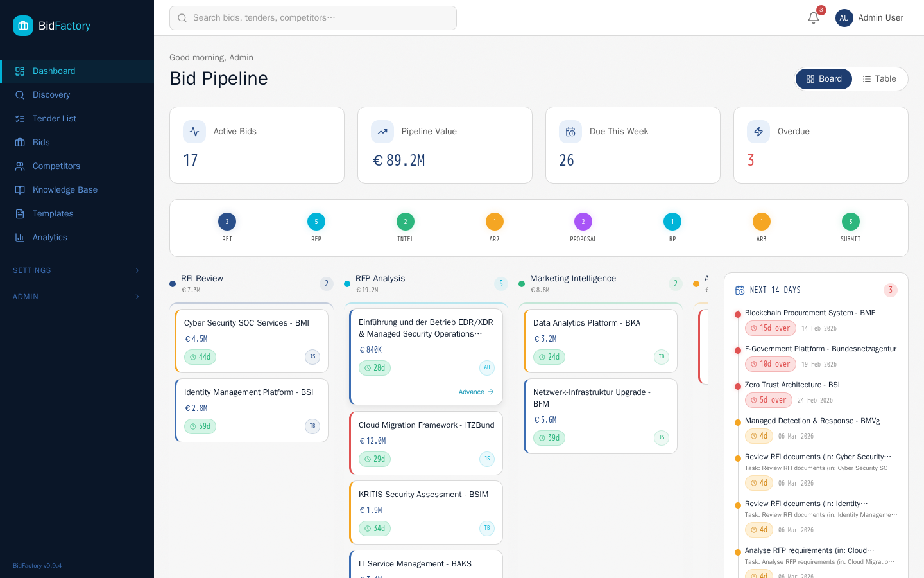Expand the ADMIN sidebar section

point(77,297)
